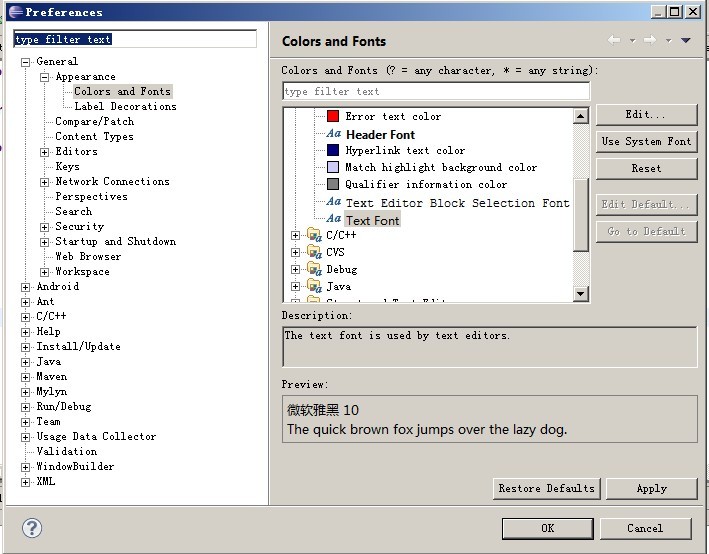Click the left preferences filter text field
709x554 pixels.
click(x=135, y=39)
